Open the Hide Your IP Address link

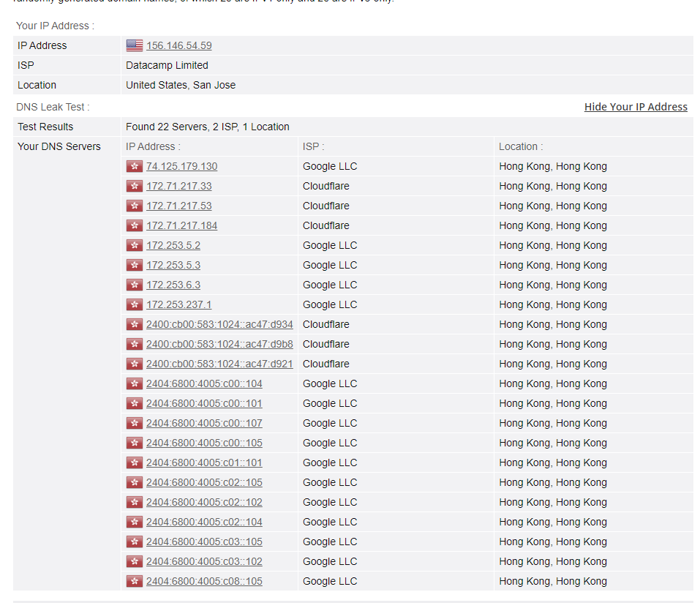(636, 107)
